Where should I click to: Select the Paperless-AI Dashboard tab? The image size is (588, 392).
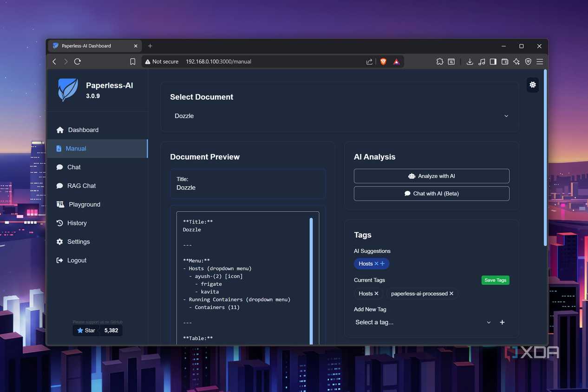coord(95,46)
